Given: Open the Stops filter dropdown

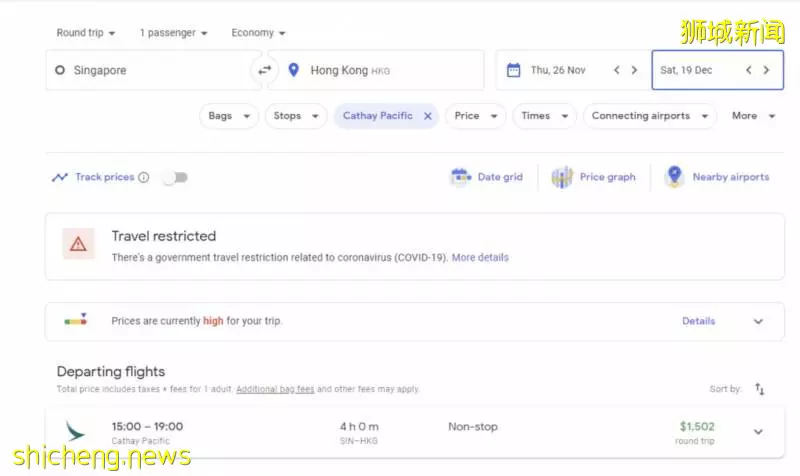Looking at the screenshot, I should [296, 116].
